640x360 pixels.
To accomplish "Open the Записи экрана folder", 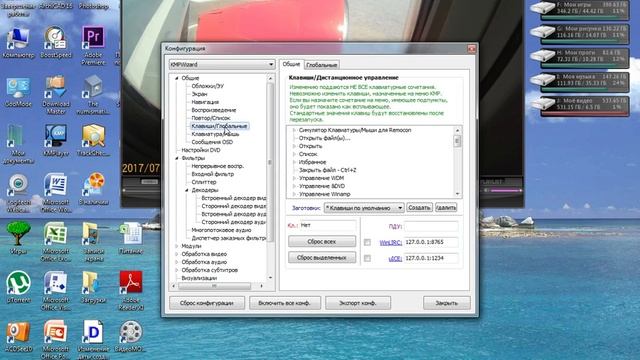I will tap(93, 242).
